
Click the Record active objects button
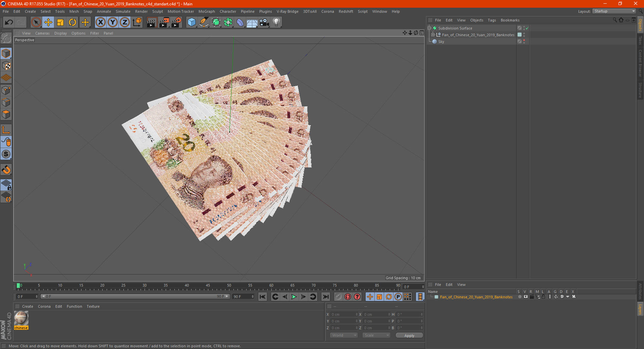[338, 297]
